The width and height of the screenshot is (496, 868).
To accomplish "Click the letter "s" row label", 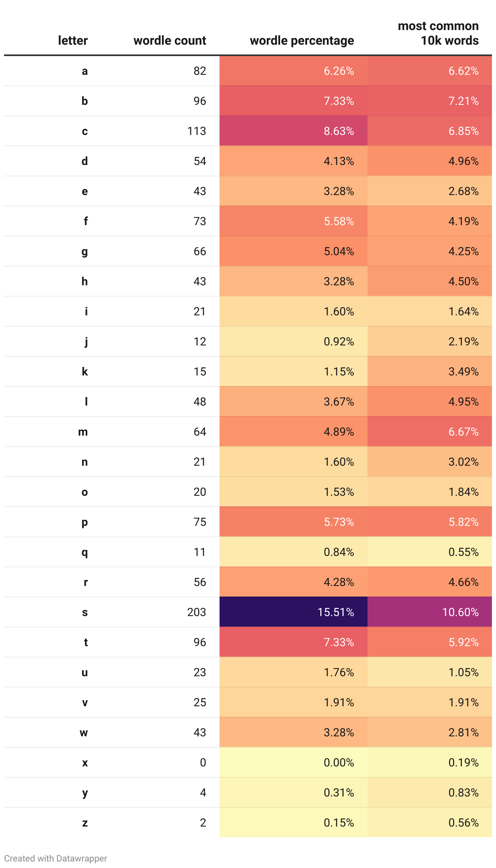I will click(85, 612).
